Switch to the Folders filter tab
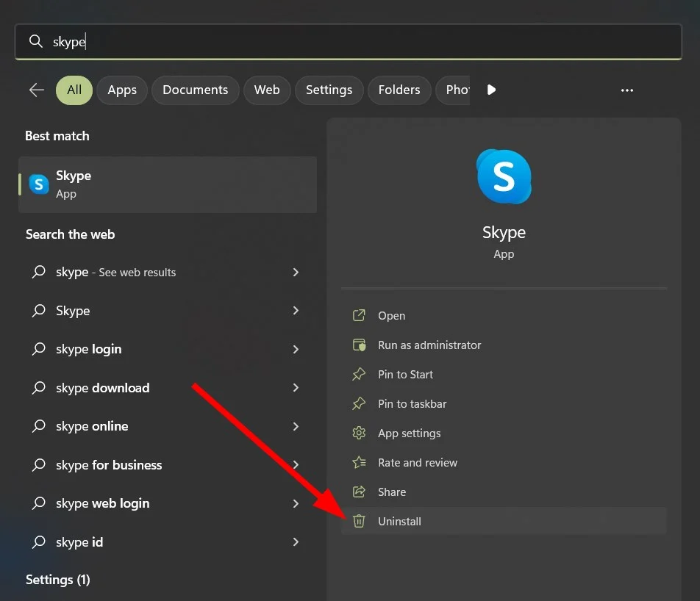This screenshot has width=700, height=601. click(399, 90)
